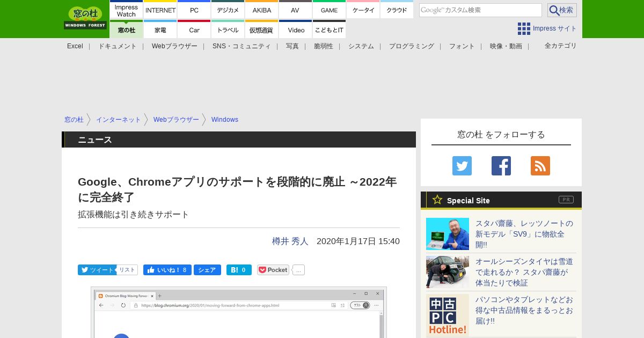Screen dimensions: 644x338
Task: Click the Chromium Blog article screenshot
Action: (239, 313)
